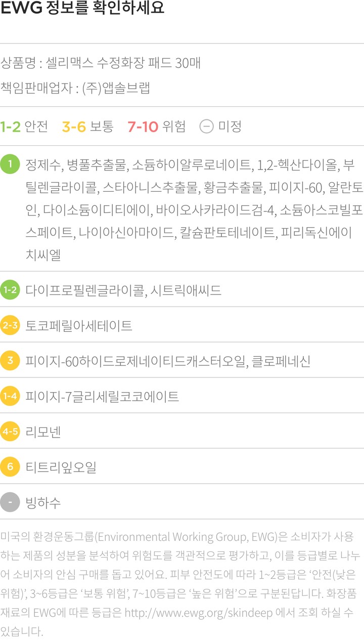The height and width of the screenshot is (642, 364).
Task: Click the yellow 1-4 grade badge
Action: (10, 396)
